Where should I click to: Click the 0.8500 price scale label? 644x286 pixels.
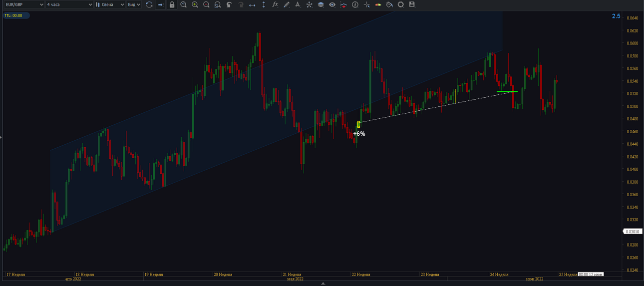click(x=632, y=106)
